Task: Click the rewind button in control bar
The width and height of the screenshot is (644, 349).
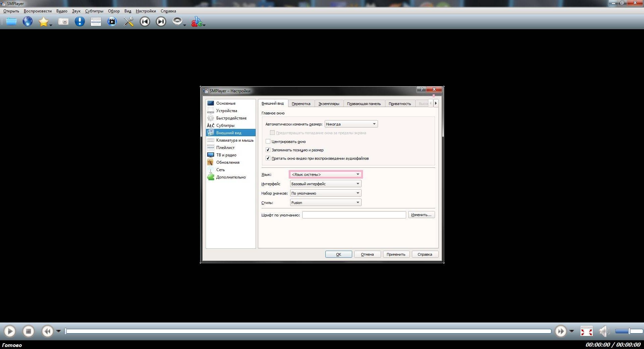Action: click(48, 332)
